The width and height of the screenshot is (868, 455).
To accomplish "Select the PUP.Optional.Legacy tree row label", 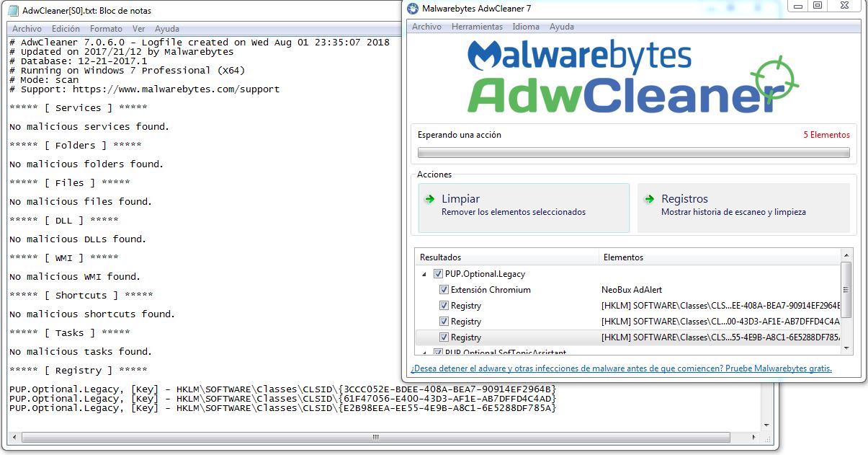I will [485, 274].
